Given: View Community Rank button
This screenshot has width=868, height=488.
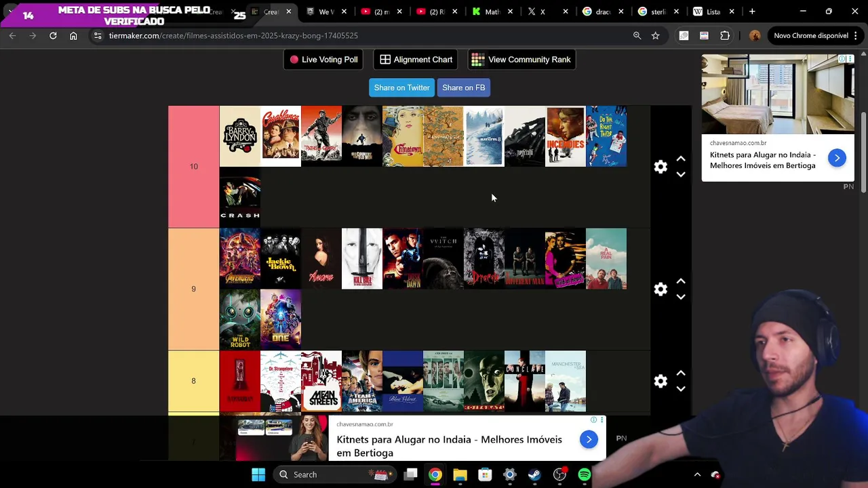Looking at the screenshot, I should pyautogui.click(x=521, y=60).
